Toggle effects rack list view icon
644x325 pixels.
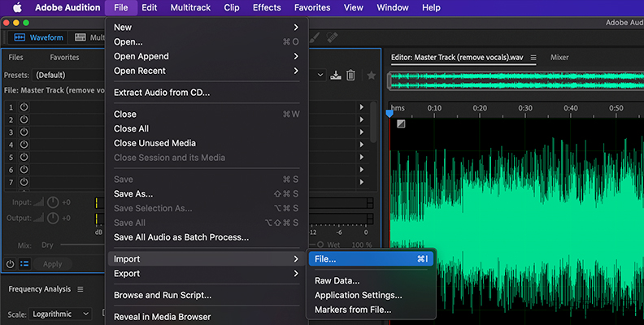(x=24, y=264)
